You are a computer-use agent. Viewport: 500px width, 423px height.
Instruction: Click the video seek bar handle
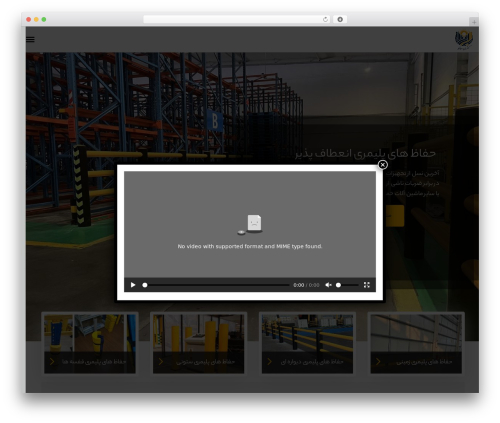pyautogui.click(x=145, y=285)
